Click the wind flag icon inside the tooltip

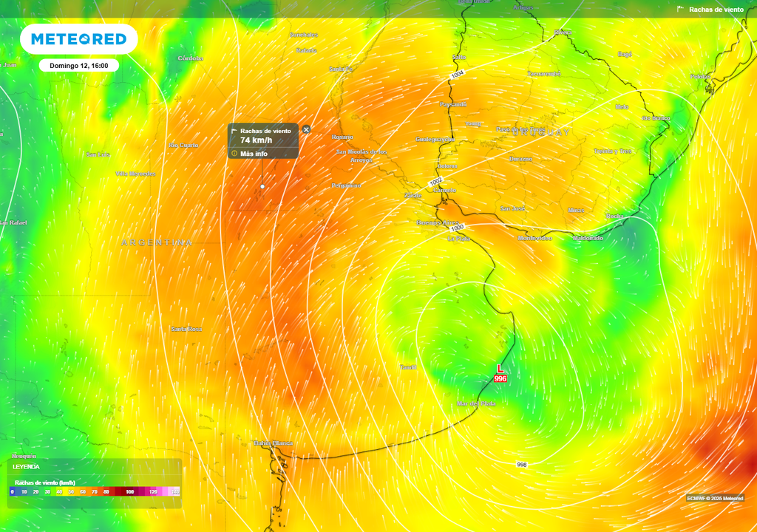pyautogui.click(x=235, y=130)
